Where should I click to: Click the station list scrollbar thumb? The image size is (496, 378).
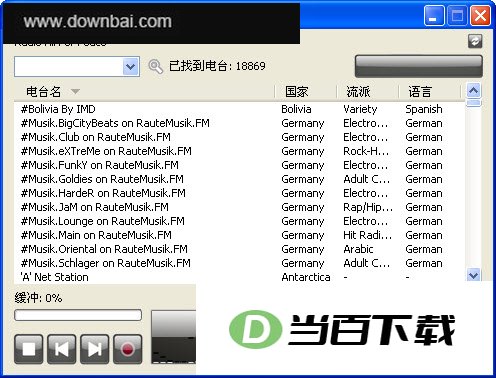tap(474, 103)
